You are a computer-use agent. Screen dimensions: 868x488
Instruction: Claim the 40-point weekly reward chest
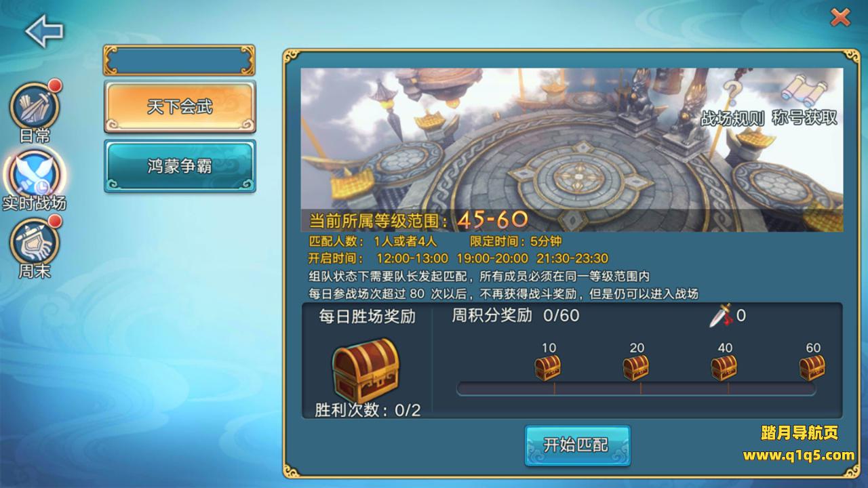coord(724,368)
